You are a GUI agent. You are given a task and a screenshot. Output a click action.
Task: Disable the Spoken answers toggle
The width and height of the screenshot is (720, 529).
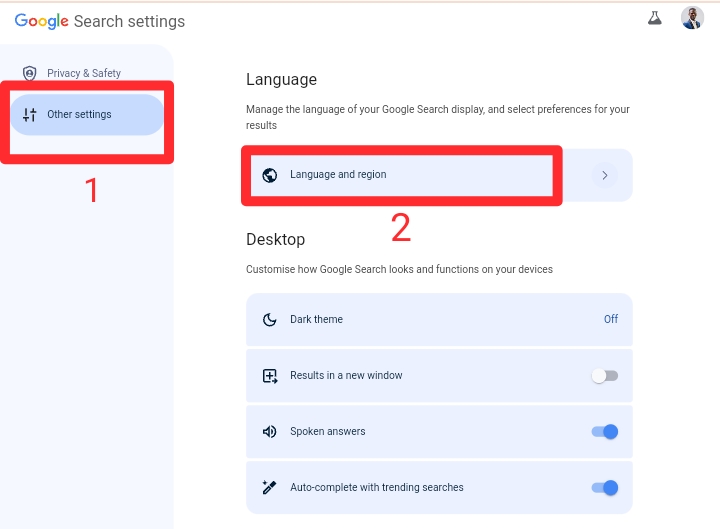(x=605, y=432)
